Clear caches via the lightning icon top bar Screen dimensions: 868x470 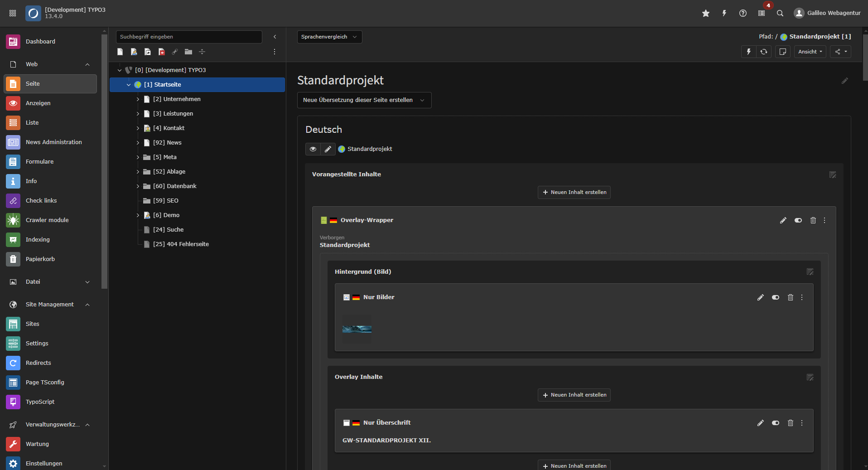pos(723,13)
